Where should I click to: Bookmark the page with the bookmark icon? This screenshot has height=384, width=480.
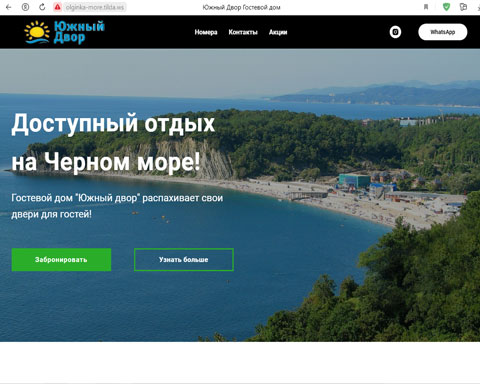click(426, 7)
